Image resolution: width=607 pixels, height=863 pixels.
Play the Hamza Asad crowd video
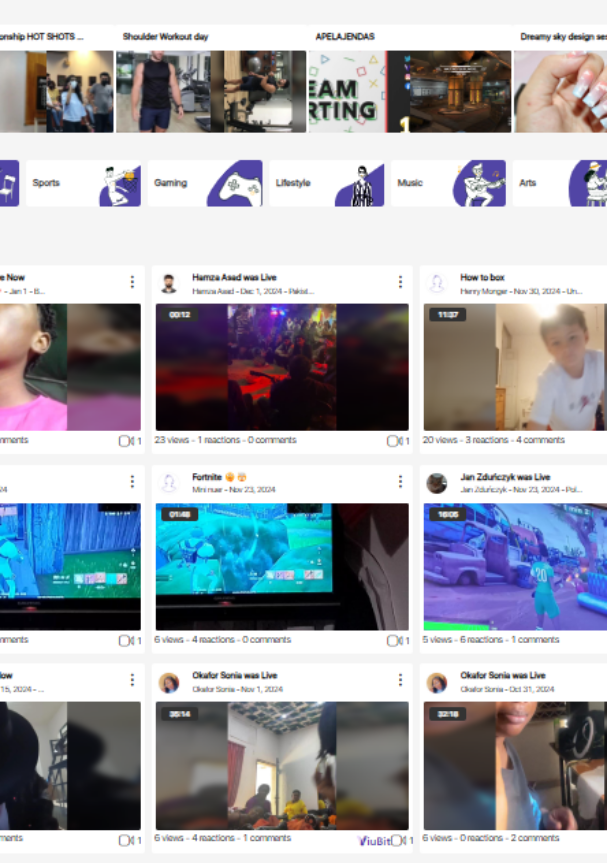(282, 367)
